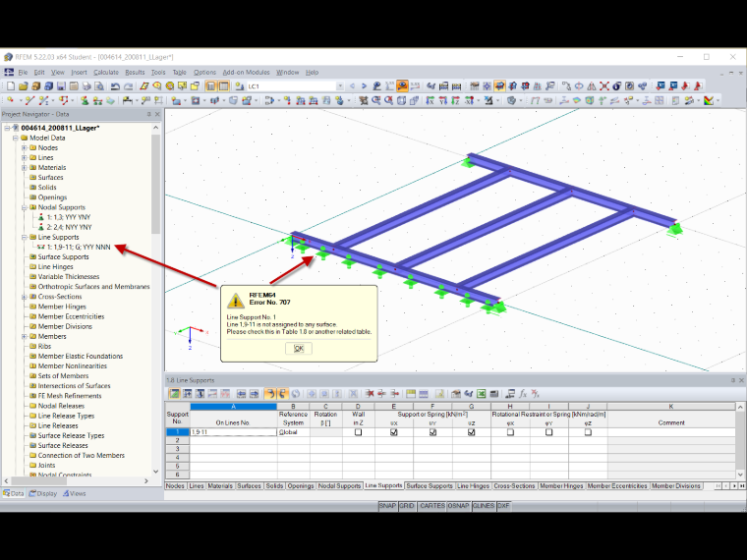
Task: Click the Print icon in toolbar
Action: 86,86
